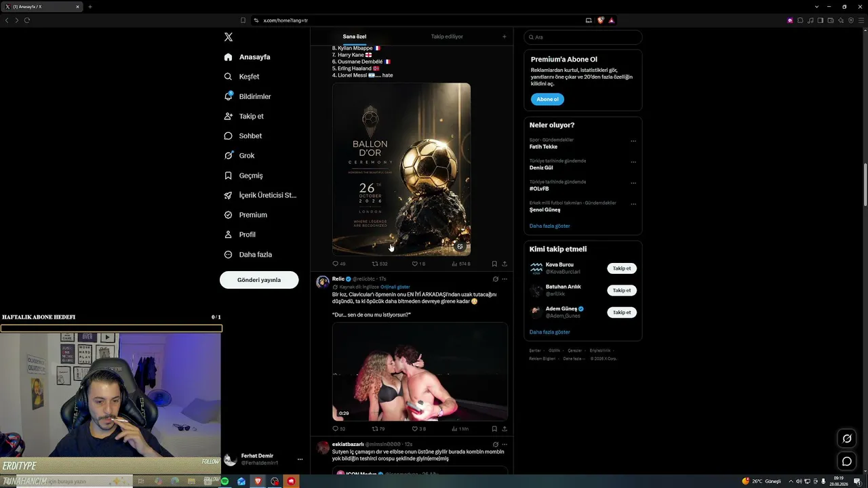Reply to the Relic post
Viewport: 868px width, 488px height.
click(338, 429)
